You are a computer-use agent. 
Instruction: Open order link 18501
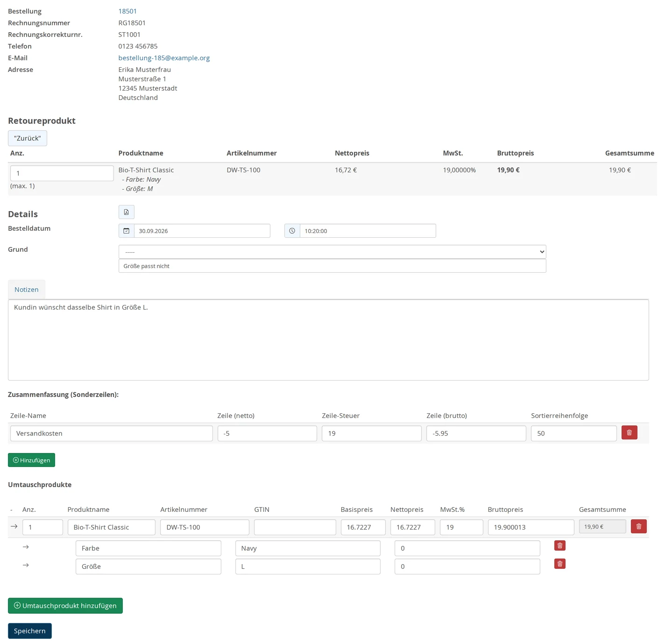(127, 11)
